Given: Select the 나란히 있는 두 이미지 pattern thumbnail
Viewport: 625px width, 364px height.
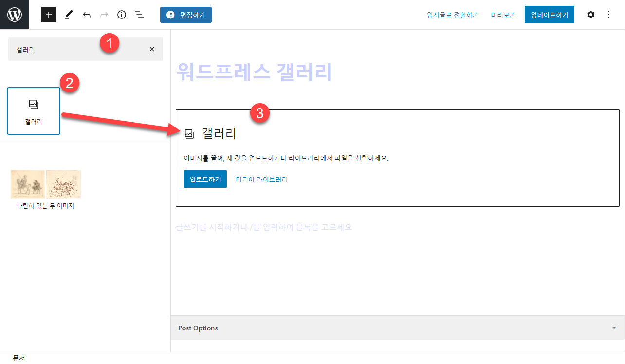Looking at the screenshot, I should click(x=46, y=184).
